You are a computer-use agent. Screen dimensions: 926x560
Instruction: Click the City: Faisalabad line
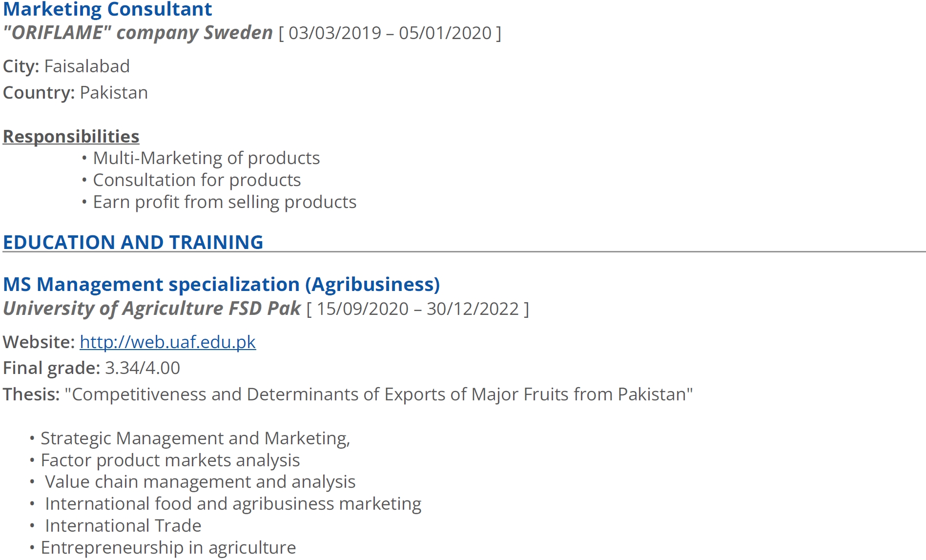click(66, 66)
